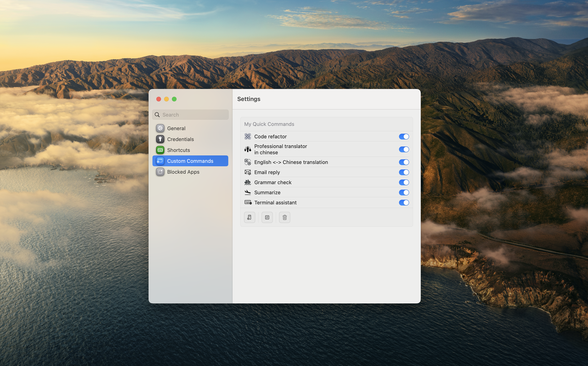Click the add new command icon button
This screenshot has width=588, height=366.
[x=249, y=217]
